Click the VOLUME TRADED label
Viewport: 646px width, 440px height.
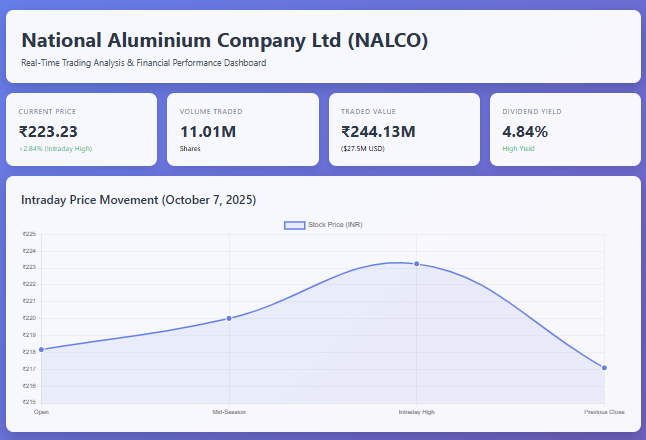pyautogui.click(x=211, y=112)
